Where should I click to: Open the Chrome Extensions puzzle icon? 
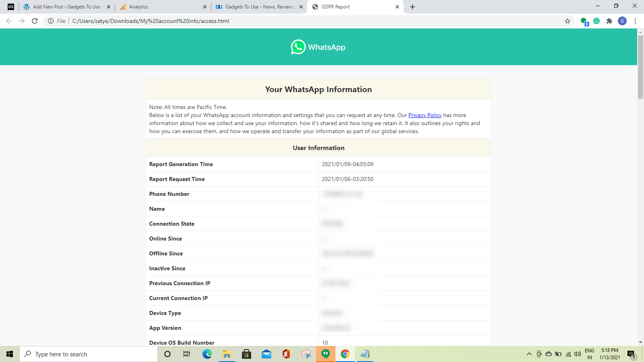click(609, 21)
